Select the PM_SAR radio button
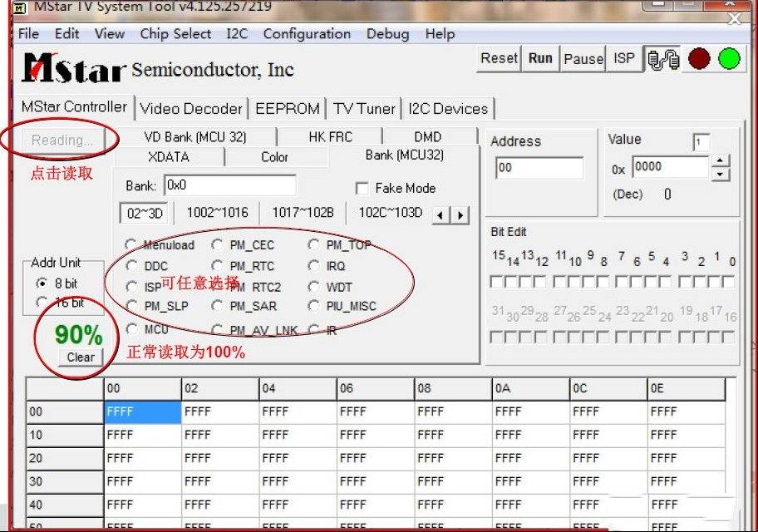 (x=217, y=306)
